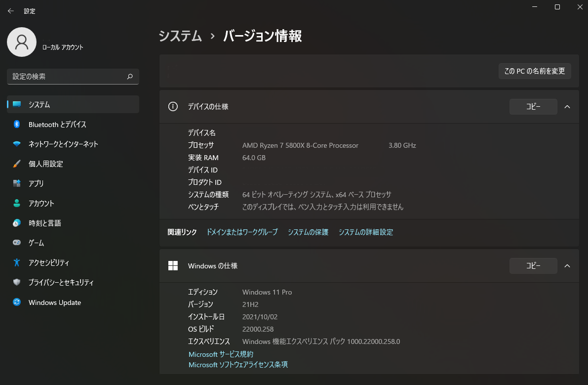588x385 pixels.
Task: Open Microsoft サービス規約 link
Action: (221, 354)
